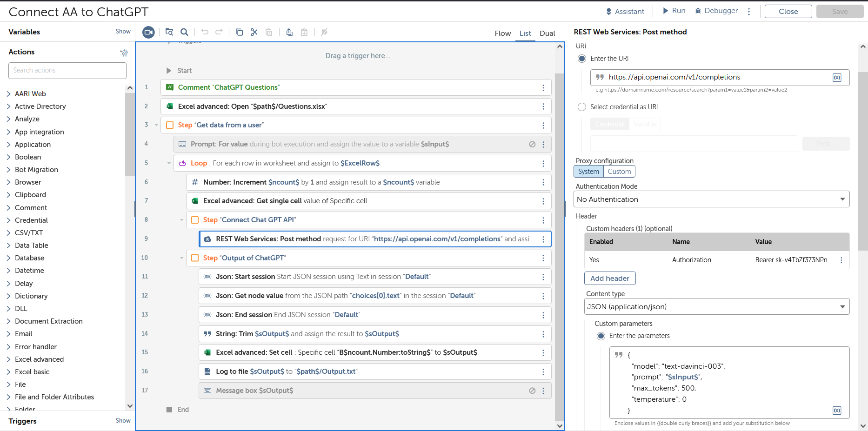Image resolution: width=868 pixels, height=431 pixels.
Task: Expand the Excel advanced actions category
Action: 39,359
